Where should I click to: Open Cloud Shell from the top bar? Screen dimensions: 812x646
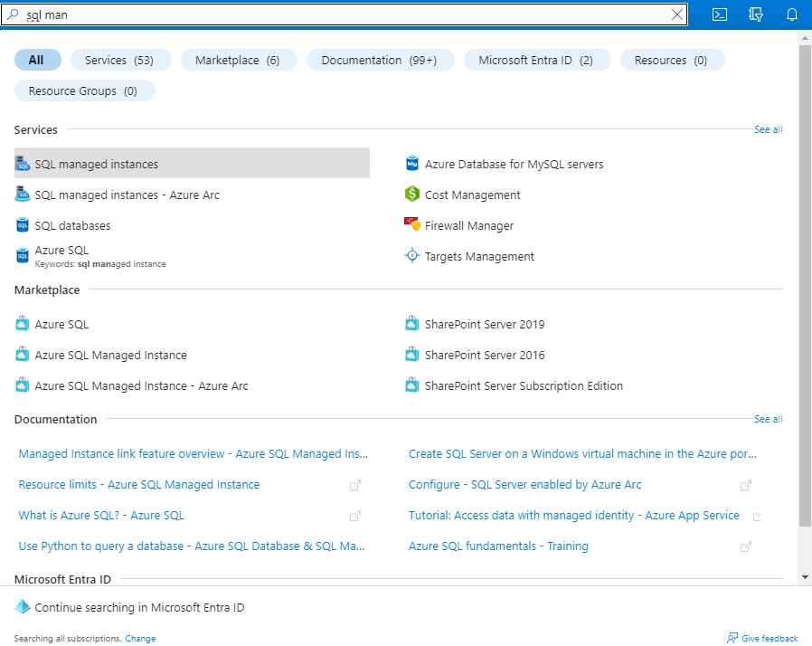pyautogui.click(x=720, y=14)
